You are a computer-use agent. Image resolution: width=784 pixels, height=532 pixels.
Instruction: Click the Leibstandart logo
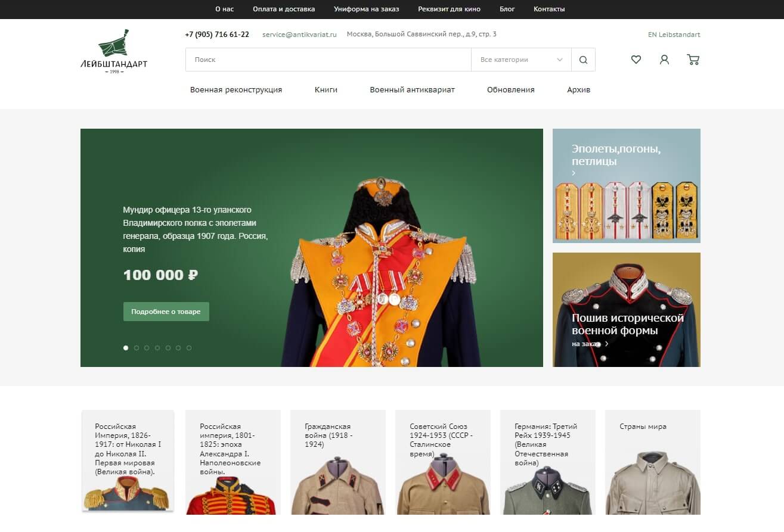click(x=114, y=52)
